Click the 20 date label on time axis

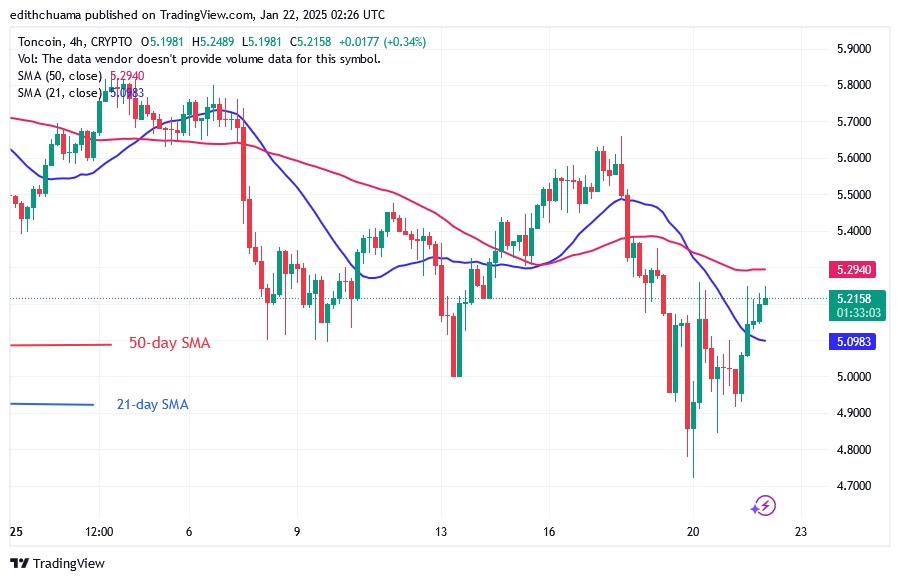click(x=693, y=531)
